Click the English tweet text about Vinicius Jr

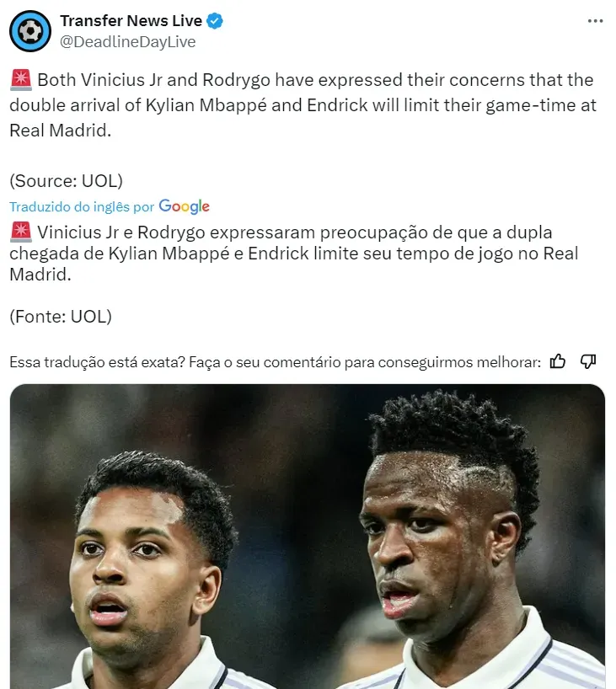(303, 105)
